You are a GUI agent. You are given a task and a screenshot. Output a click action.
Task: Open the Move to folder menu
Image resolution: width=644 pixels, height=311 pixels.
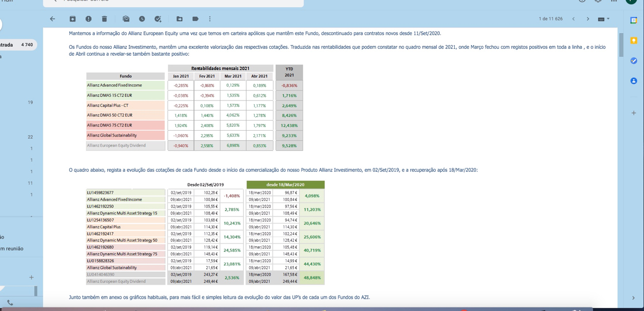(180, 19)
